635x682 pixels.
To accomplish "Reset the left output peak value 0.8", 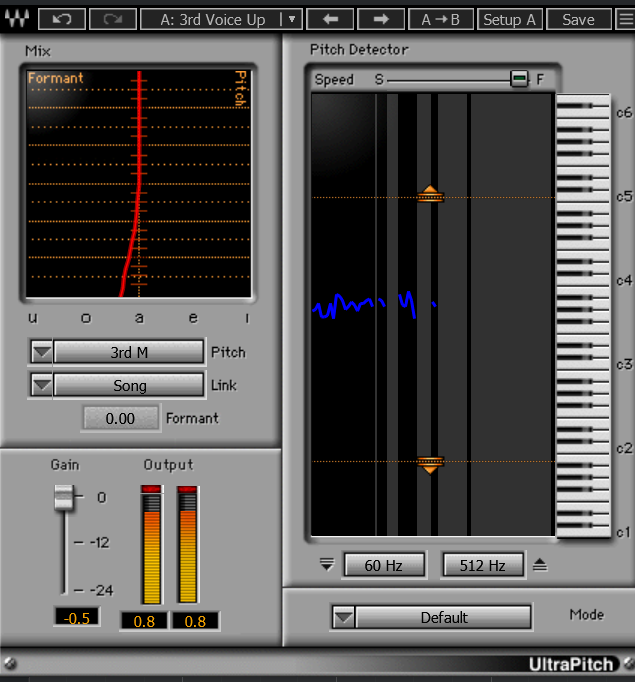I will tap(144, 621).
